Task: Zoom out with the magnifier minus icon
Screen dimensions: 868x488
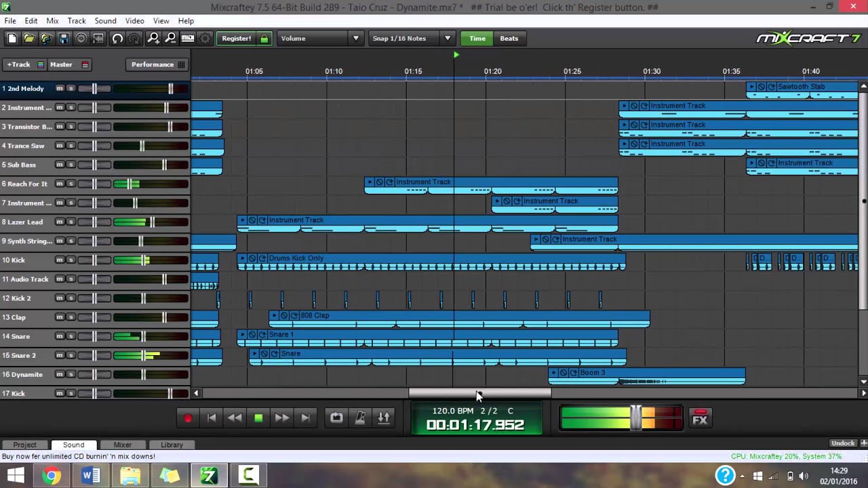Action: (170, 39)
